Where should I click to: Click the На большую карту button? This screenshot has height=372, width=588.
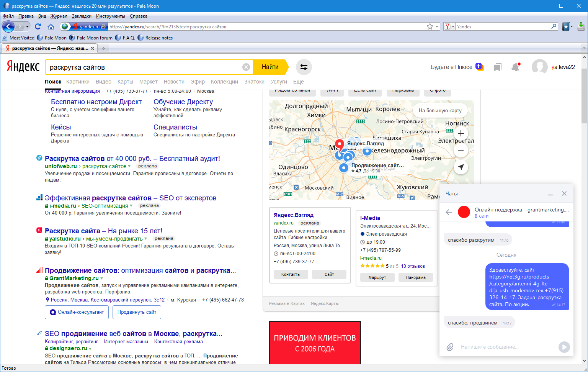[440, 110]
